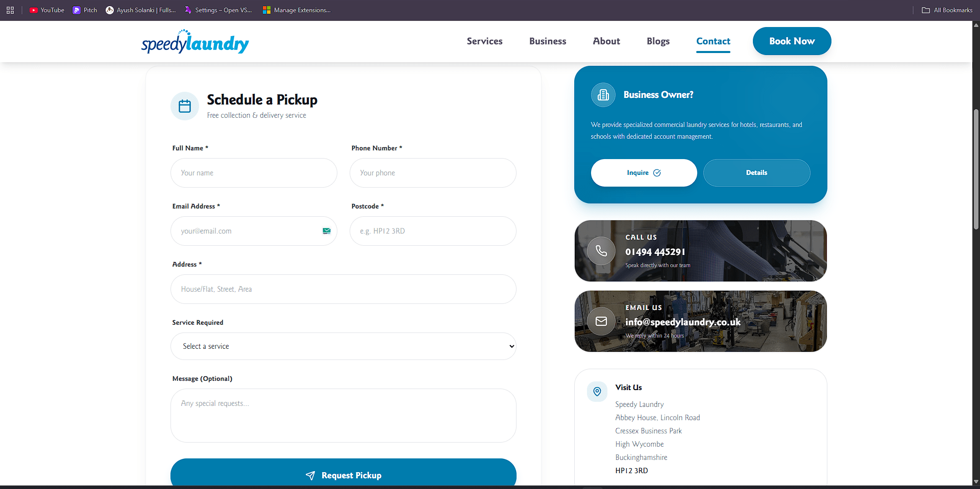Click the autofill icon in the email field
Screen dimensions: 980x489
tap(327, 231)
